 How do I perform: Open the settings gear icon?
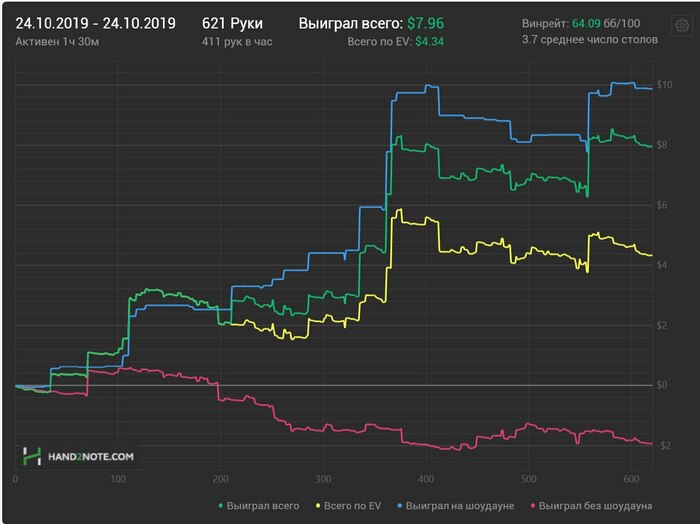682,26
